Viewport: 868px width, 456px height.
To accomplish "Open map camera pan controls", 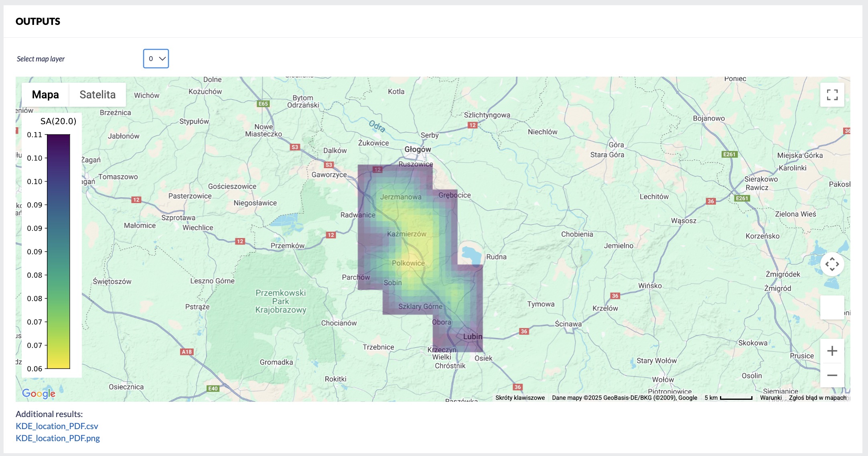I will [832, 264].
